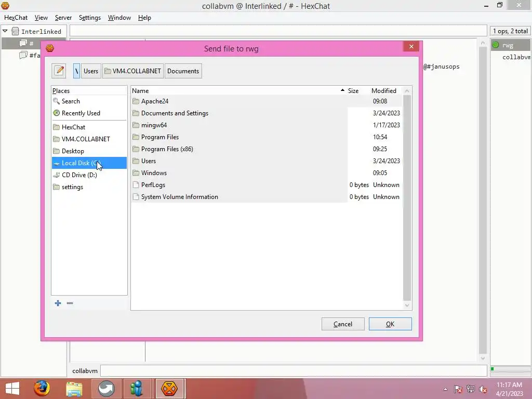The image size is (532, 399).
Task: Sort file list by Name column
Action: click(238, 90)
